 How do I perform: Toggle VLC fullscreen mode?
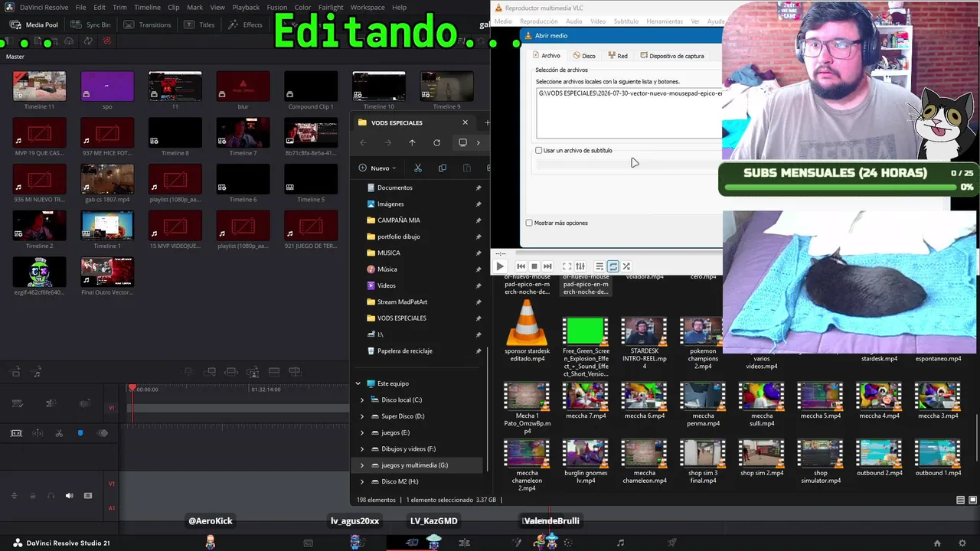[567, 266]
